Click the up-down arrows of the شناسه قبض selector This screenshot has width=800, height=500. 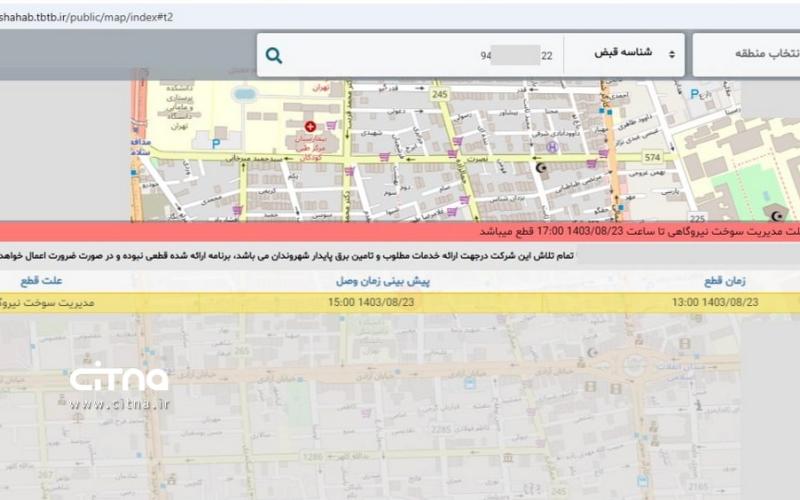click(671, 54)
